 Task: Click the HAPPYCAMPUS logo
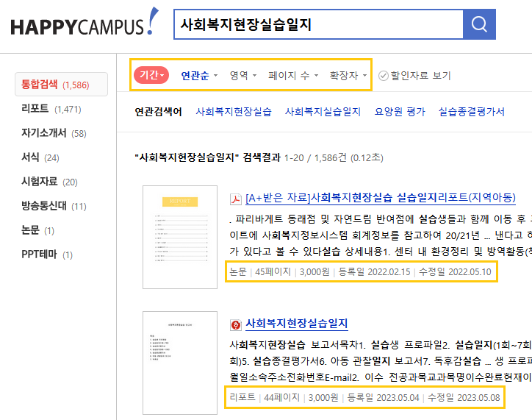[x=82, y=24]
